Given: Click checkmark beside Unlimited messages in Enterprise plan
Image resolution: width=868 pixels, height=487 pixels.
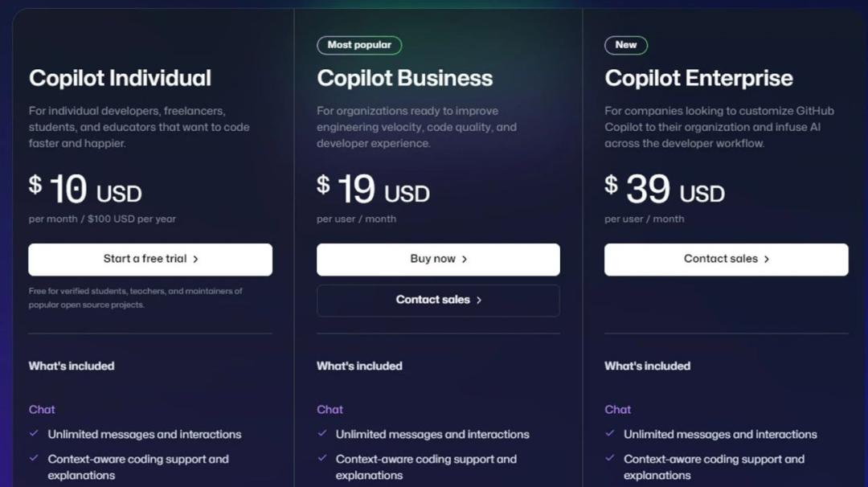Looking at the screenshot, I should 609,433.
